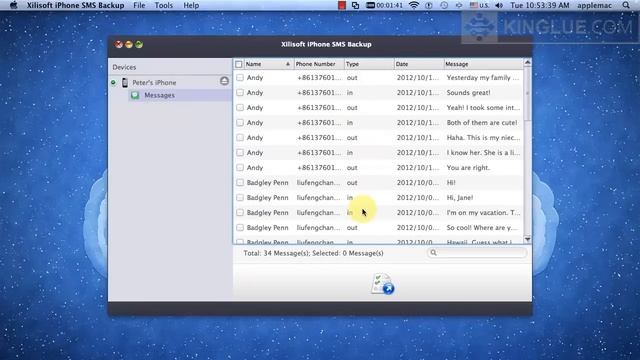640x360 pixels.
Task: Open the Apple menu
Action: click(13, 5)
